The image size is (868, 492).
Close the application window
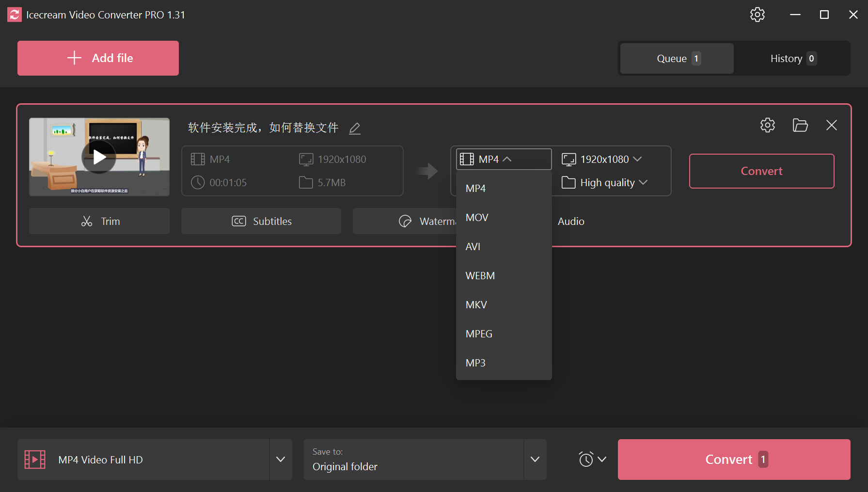click(853, 15)
